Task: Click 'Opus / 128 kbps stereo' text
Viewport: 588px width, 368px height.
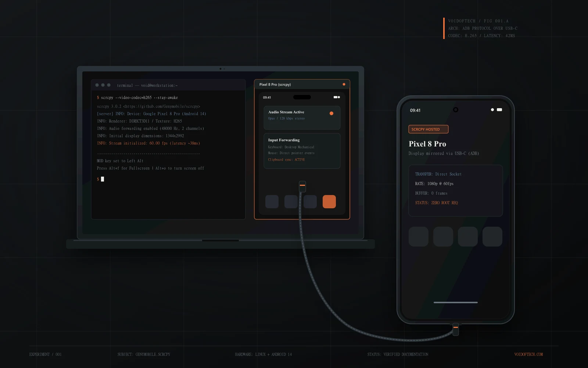Action: pos(286,118)
